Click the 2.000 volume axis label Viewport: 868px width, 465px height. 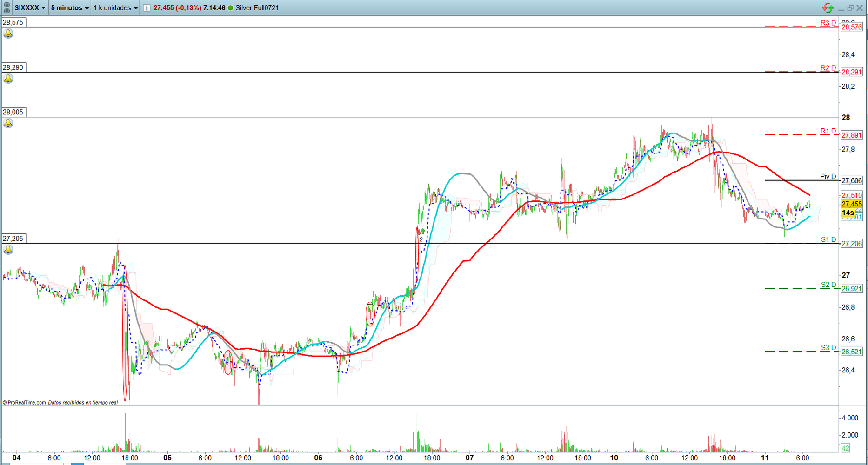pyautogui.click(x=850, y=435)
